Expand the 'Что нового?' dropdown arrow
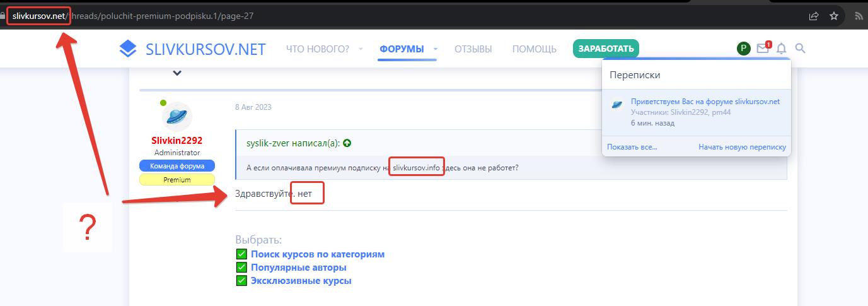Viewport: 868px width, 306px height. 361,49
